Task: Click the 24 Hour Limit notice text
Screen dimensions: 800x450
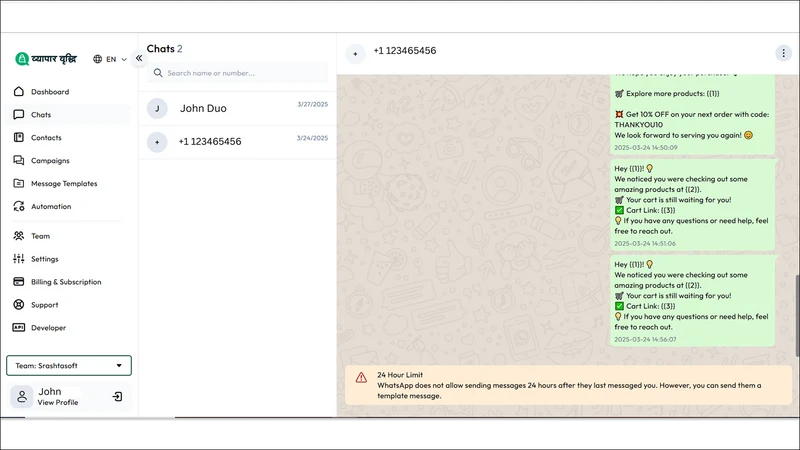Action: pos(569,385)
